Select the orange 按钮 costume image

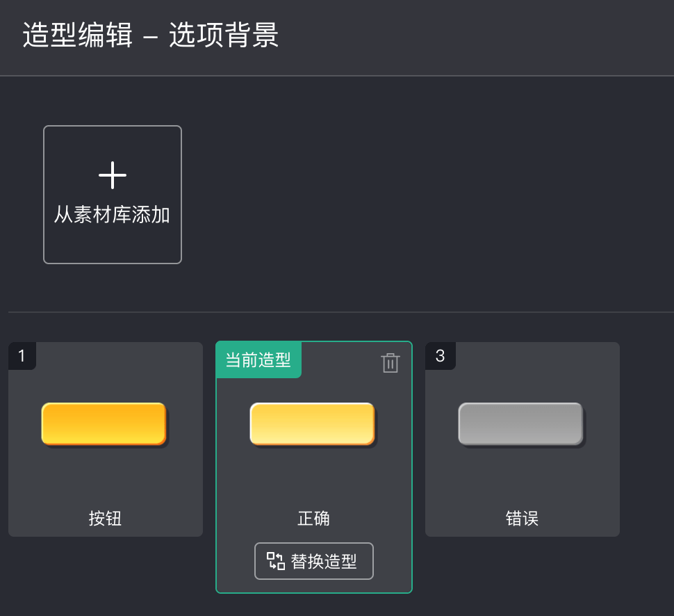click(x=104, y=423)
